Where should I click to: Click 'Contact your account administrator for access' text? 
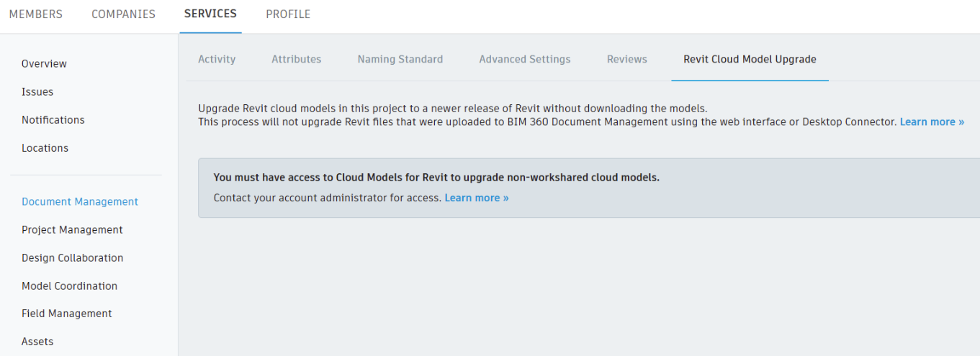[328, 198]
